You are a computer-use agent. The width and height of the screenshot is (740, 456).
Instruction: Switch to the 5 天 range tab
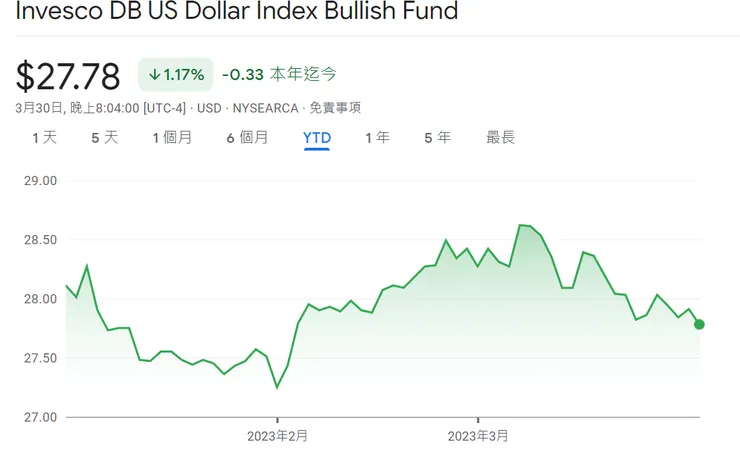point(104,138)
